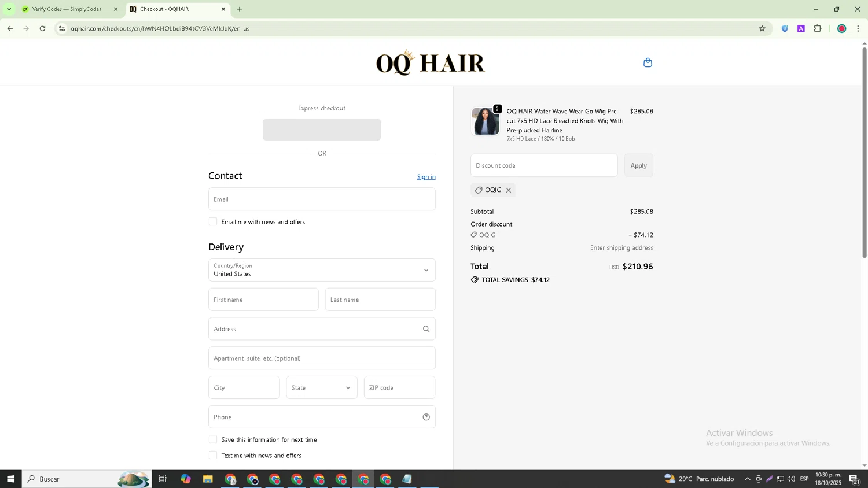Open the Notepad-style app on taskbar

[407, 479]
